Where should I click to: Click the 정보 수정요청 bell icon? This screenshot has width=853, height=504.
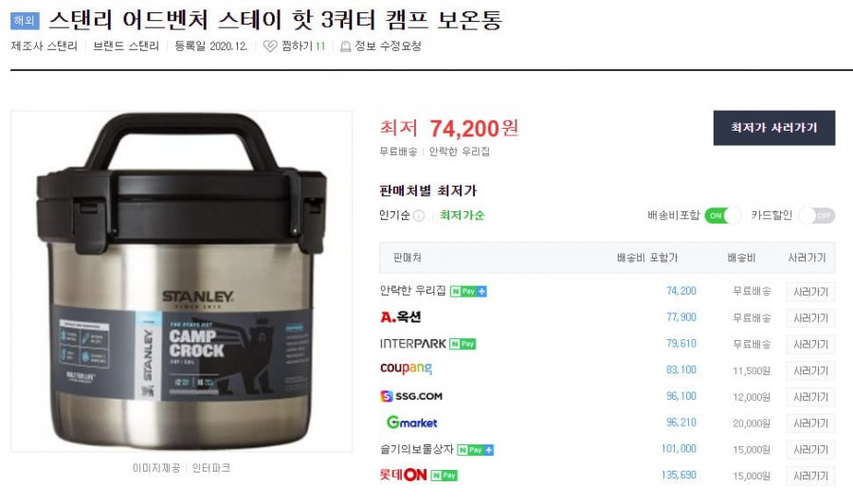(345, 46)
